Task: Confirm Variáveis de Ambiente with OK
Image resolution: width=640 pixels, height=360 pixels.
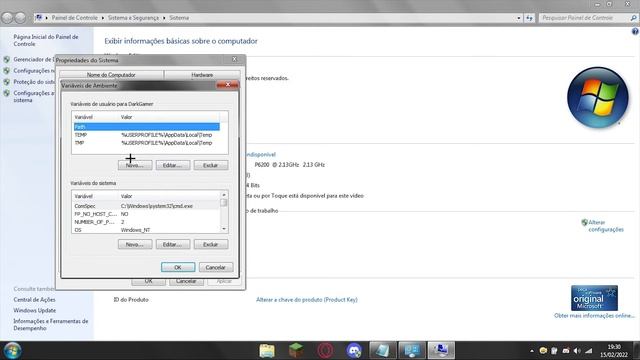Action: click(178, 267)
